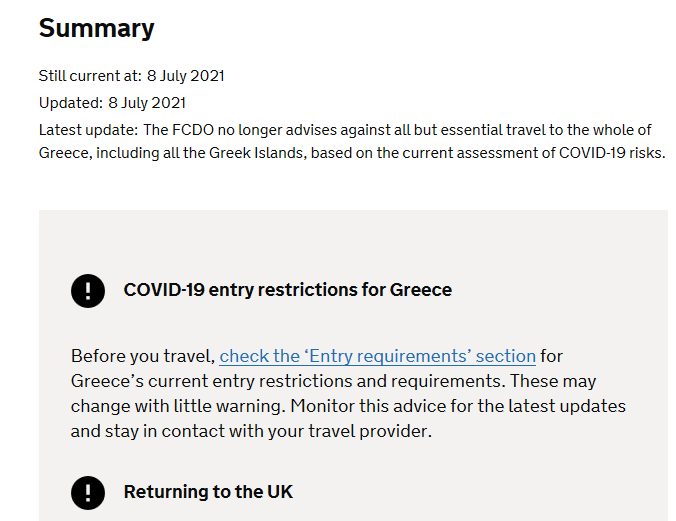This screenshot has height=521, width=676.
Task: Open the 'Entry requirements' section link
Action: pyautogui.click(x=377, y=356)
